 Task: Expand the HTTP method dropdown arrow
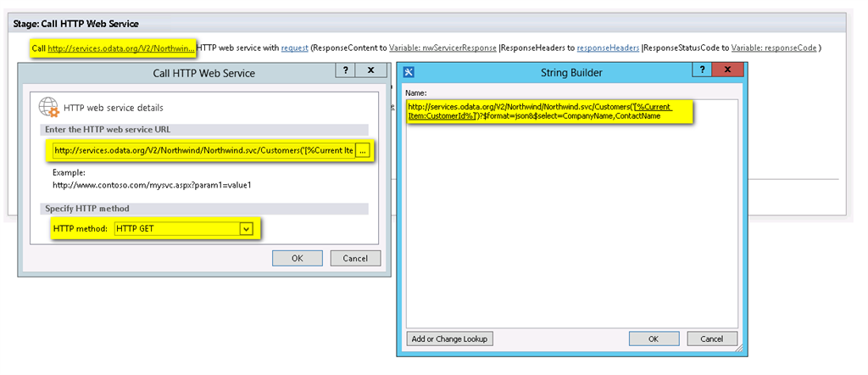(247, 227)
